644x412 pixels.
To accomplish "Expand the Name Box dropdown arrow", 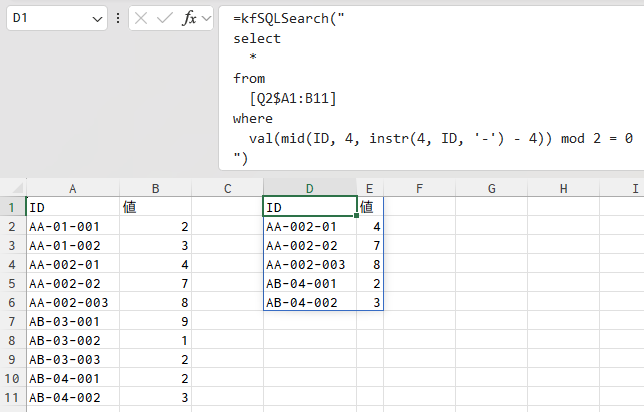I will pyautogui.click(x=97, y=19).
